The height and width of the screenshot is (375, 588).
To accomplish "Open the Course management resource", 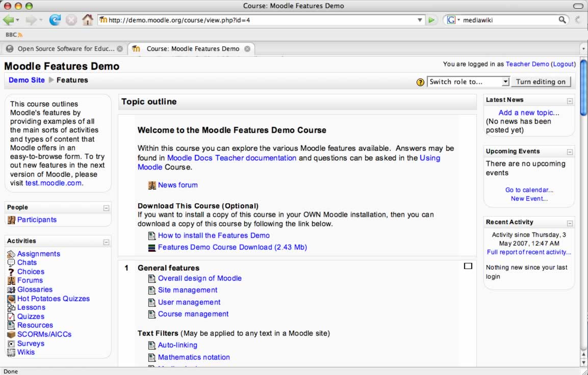I will (193, 314).
